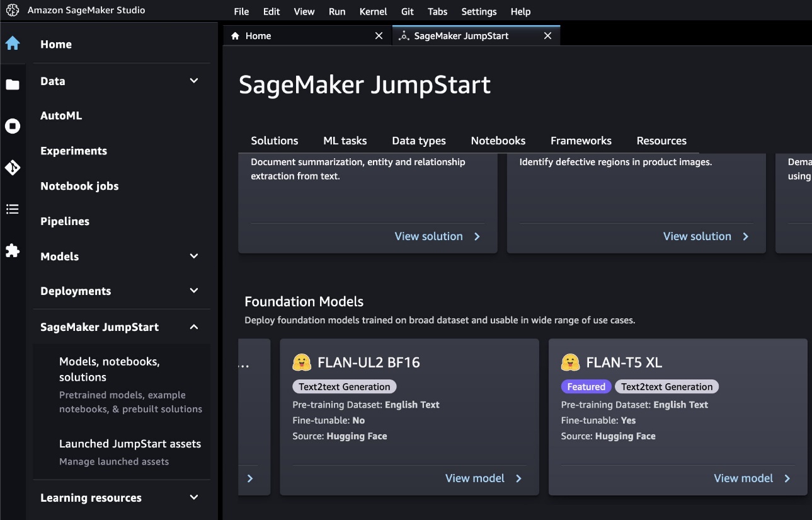Open the File menu
The image size is (812, 520).
click(x=241, y=11)
